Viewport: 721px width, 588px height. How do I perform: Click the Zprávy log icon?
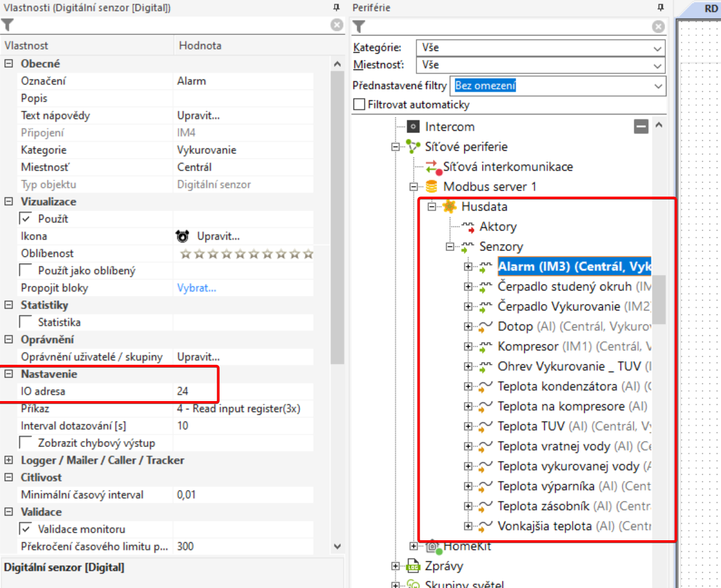[413, 566]
